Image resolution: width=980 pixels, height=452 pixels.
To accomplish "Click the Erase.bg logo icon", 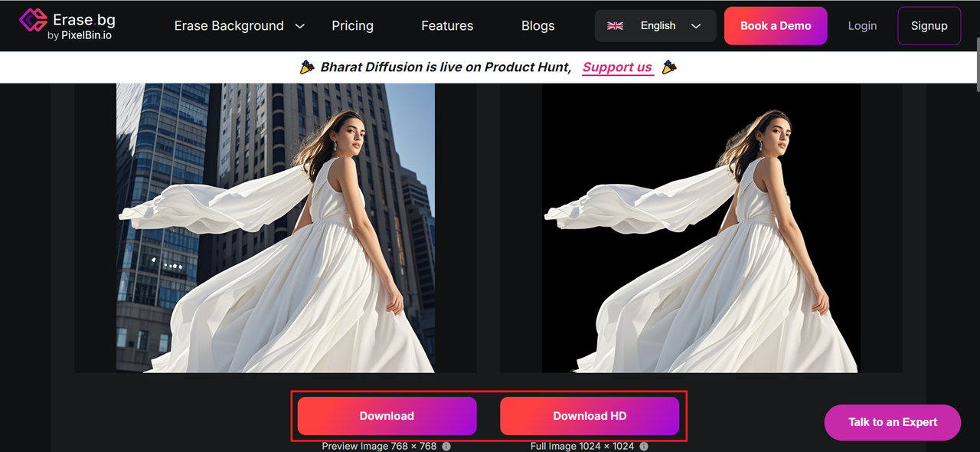I will click(x=33, y=20).
